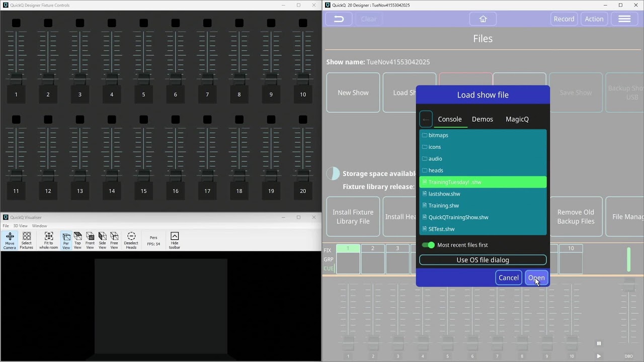Click Install Fixture Library File button

[353, 217]
